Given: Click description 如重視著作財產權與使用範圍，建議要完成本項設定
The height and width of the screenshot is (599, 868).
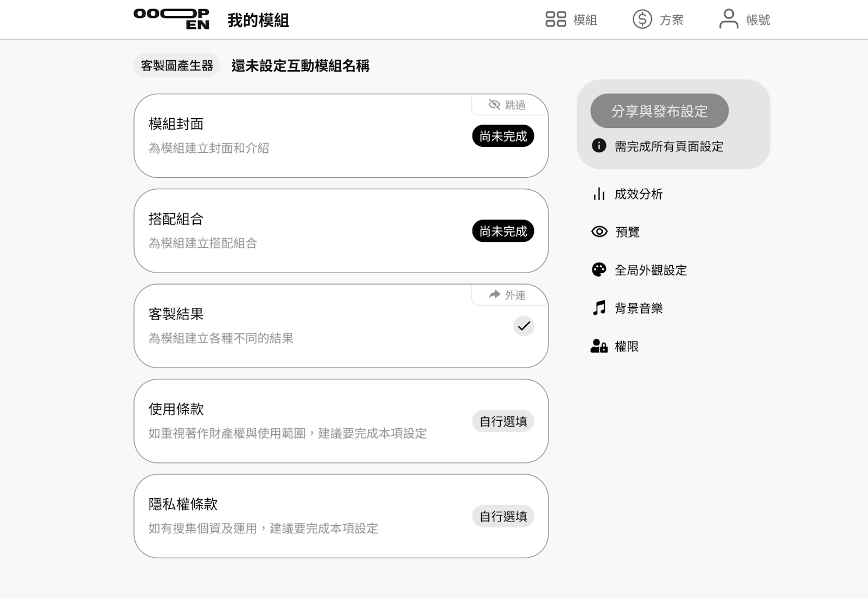Looking at the screenshot, I should pyautogui.click(x=288, y=433).
